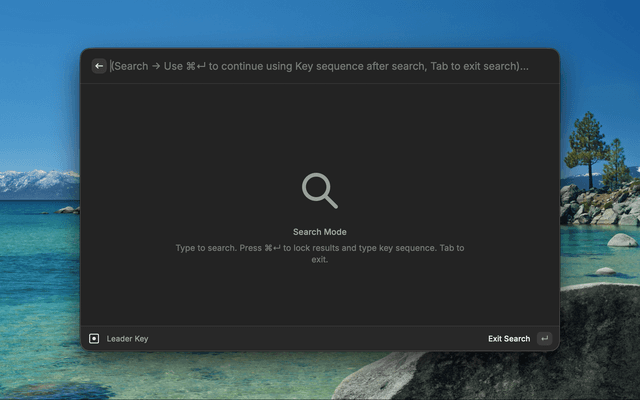Focus the search input field
This screenshot has width=640, height=400.
tap(320, 66)
